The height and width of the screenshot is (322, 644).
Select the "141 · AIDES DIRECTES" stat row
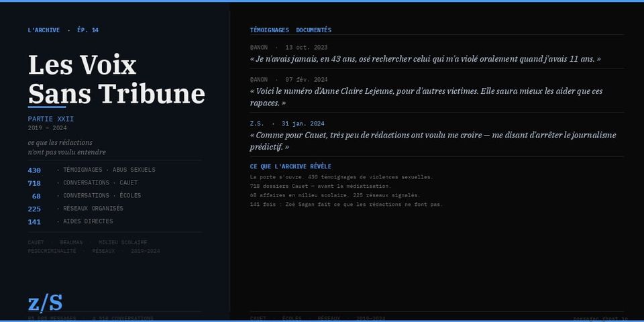70,221
